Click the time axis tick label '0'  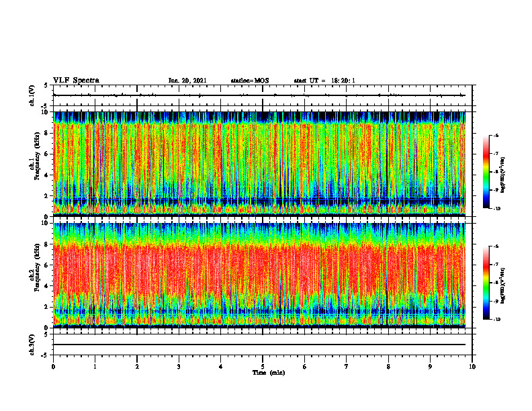[x=53, y=367]
